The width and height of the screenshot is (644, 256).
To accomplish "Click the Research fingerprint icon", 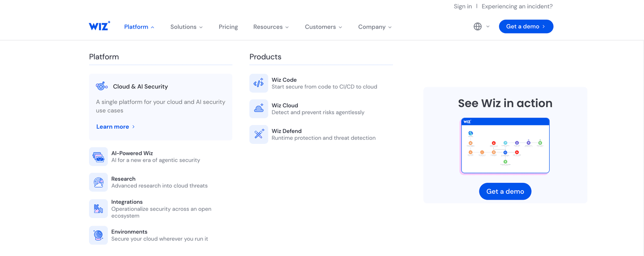I will (98, 182).
